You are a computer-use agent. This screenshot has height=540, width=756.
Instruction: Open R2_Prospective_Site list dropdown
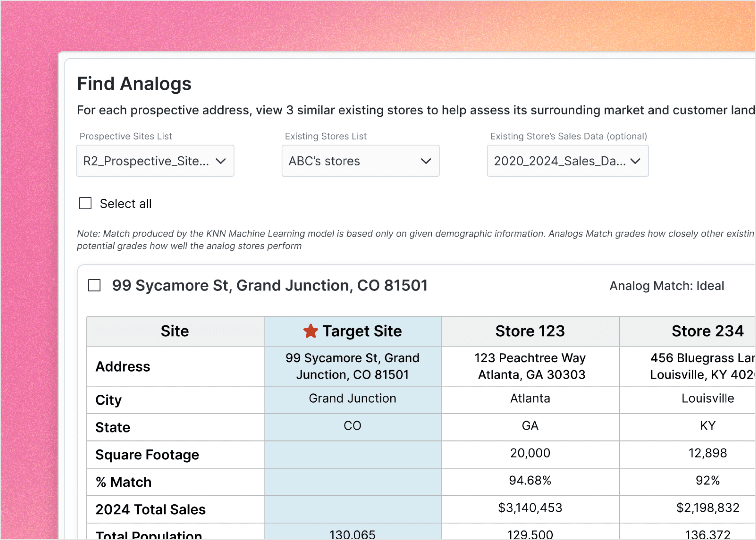click(146, 161)
